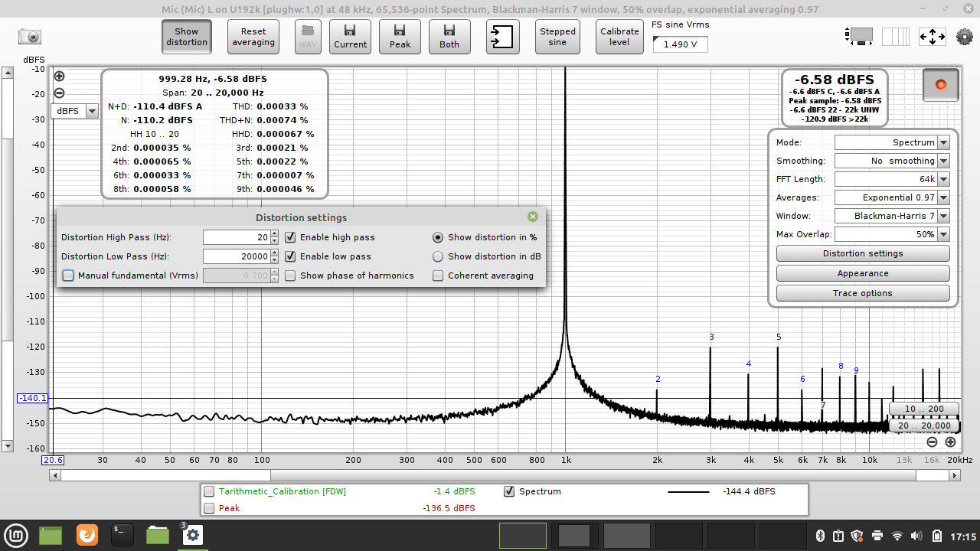Save Current trace to measurement
The image size is (980, 551).
click(350, 37)
